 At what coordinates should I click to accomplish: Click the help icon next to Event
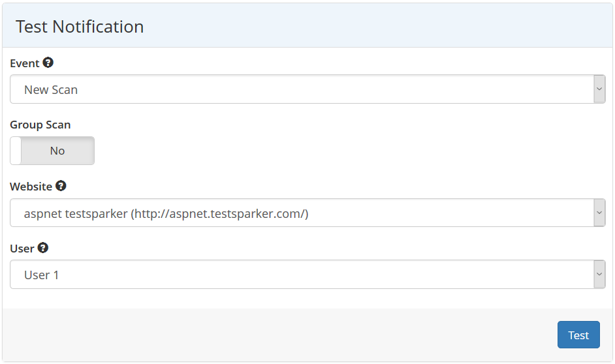pos(48,63)
